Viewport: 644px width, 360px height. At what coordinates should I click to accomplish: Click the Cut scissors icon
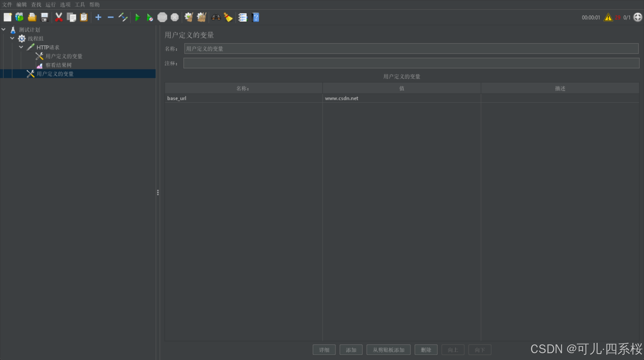pos(59,18)
